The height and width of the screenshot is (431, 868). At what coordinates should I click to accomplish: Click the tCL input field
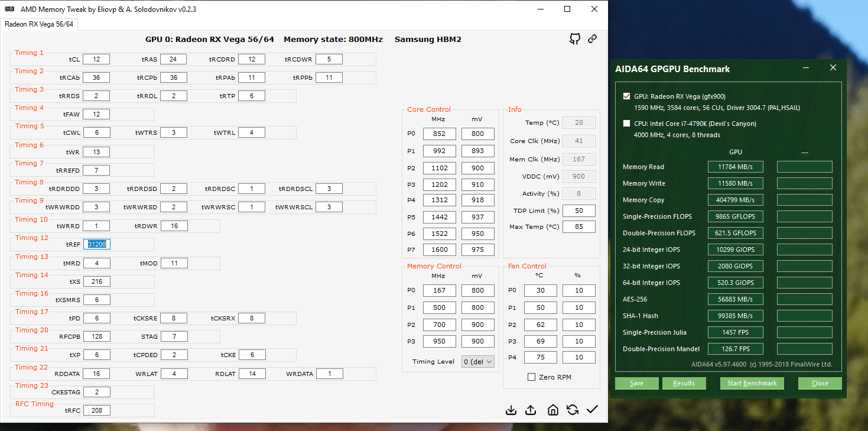[x=96, y=59]
